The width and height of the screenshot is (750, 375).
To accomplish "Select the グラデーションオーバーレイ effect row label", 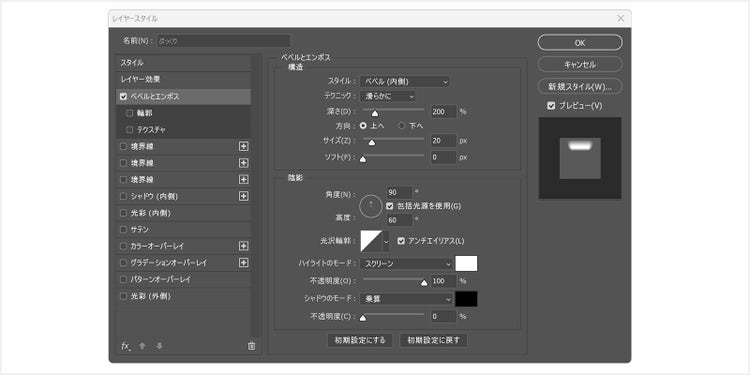I will pyautogui.click(x=169, y=263).
